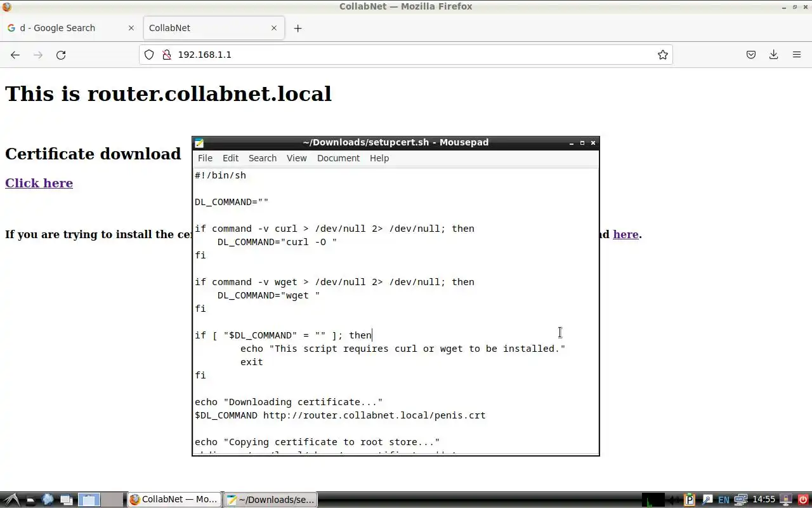
Task: Open a new browser tab
Action: [x=298, y=28]
